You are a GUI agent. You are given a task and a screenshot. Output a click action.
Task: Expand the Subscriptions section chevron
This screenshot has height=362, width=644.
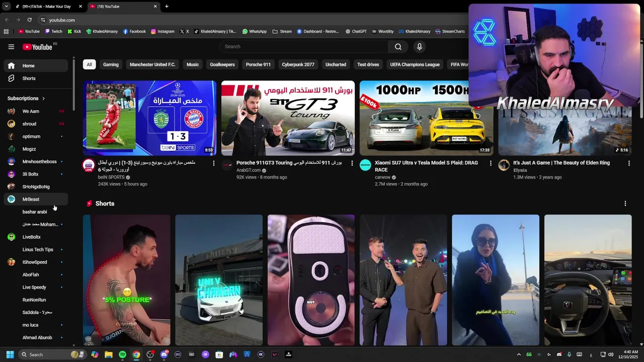[43, 99]
